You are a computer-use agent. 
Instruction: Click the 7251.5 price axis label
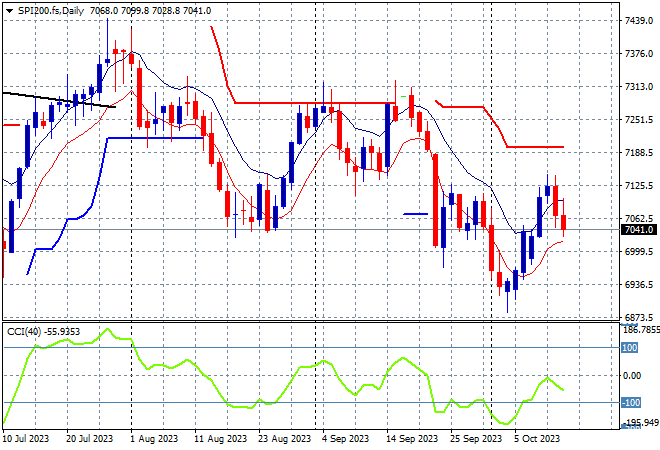(x=639, y=120)
